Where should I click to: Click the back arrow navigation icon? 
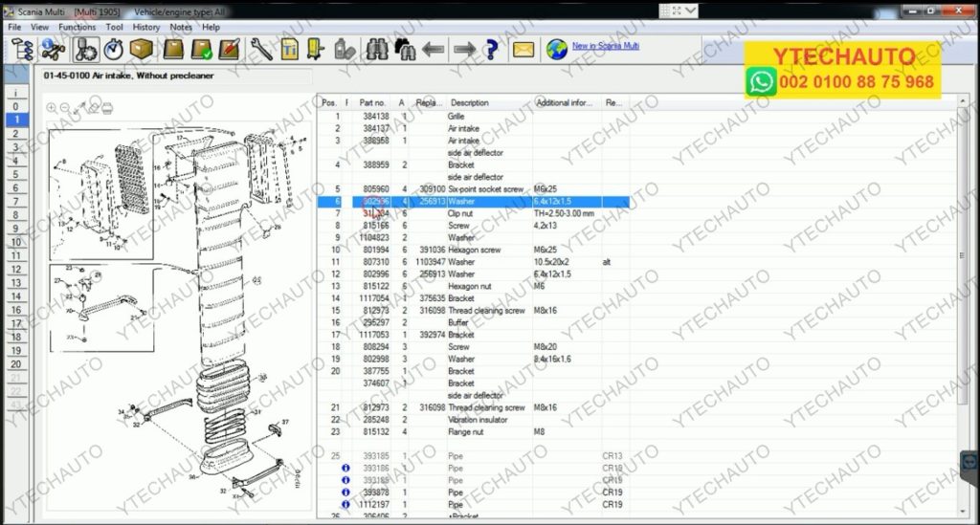pyautogui.click(x=433, y=50)
